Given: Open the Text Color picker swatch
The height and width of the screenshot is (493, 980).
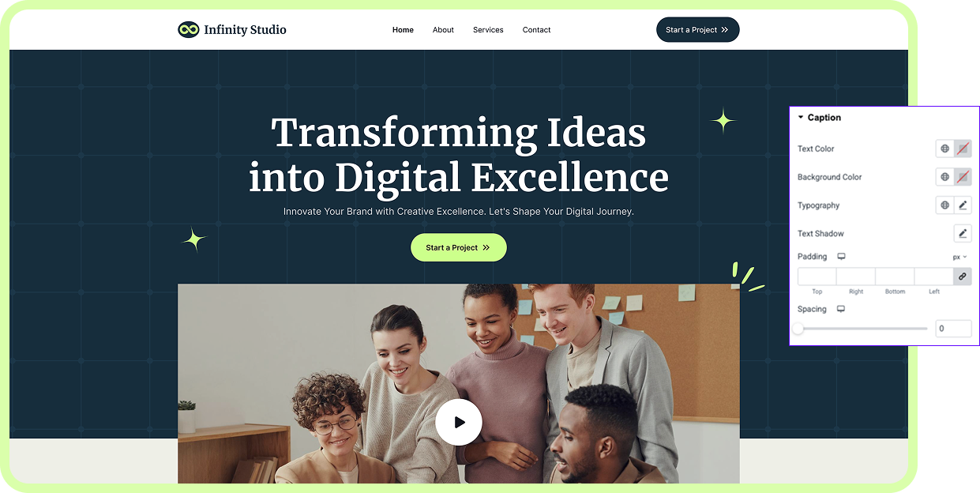Looking at the screenshot, I should 963,149.
